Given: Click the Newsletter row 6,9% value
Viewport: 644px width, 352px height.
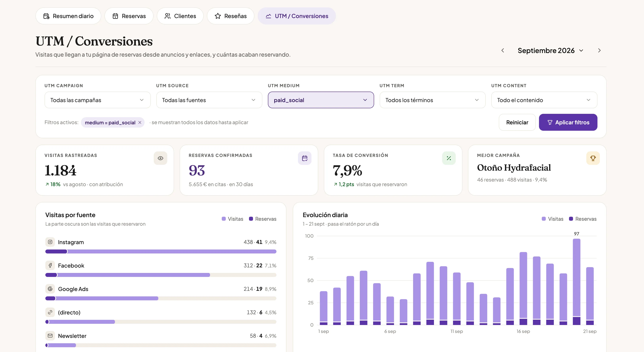Looking at the screenshot, I should pos(270,336).
